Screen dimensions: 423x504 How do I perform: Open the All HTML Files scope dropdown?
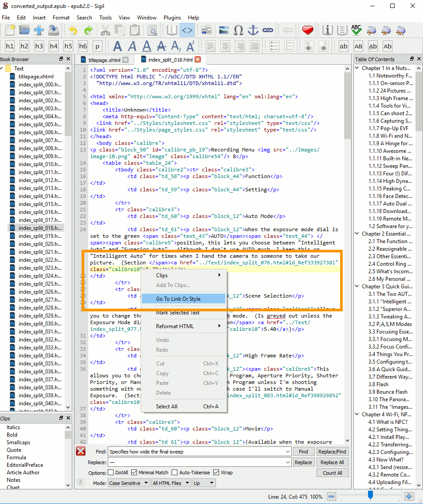[171, 483]
